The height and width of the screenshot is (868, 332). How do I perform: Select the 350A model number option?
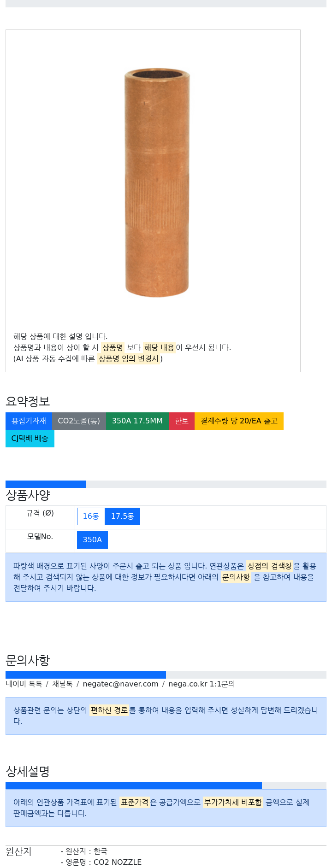[92, 540]
